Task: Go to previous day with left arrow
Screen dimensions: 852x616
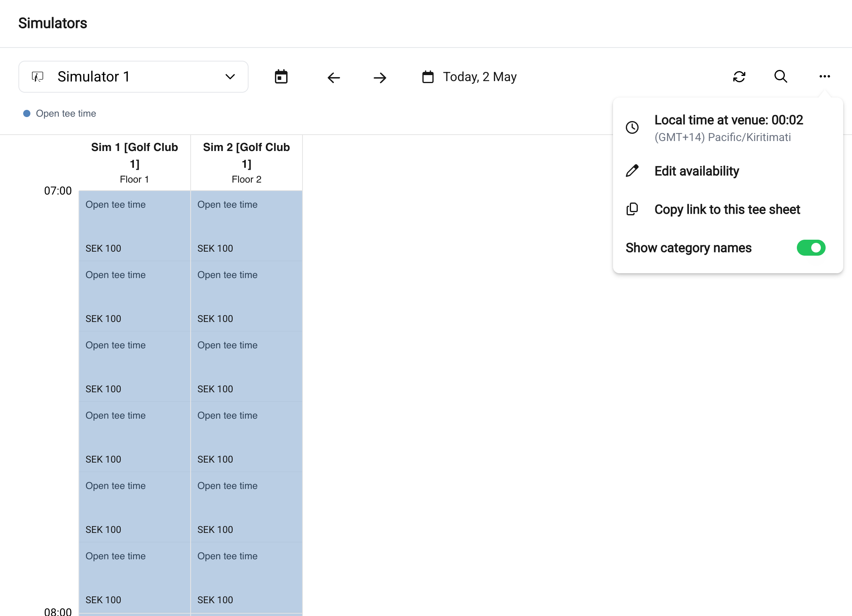Action: point(334,77)
